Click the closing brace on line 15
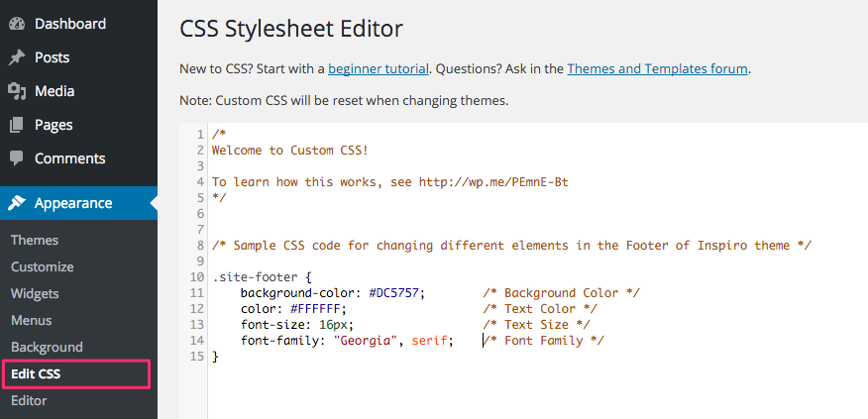 (215, 357)
